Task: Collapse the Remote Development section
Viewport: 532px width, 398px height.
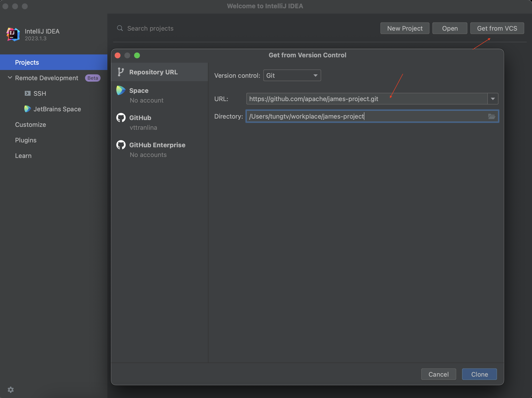Action: click(x=10, y=78)
